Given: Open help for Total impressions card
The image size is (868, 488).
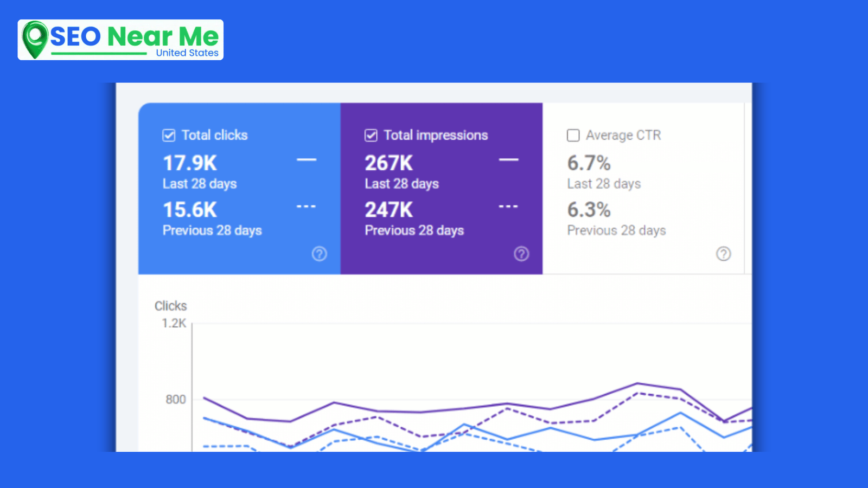Looking at the screenshot, I should coord(521,254).
